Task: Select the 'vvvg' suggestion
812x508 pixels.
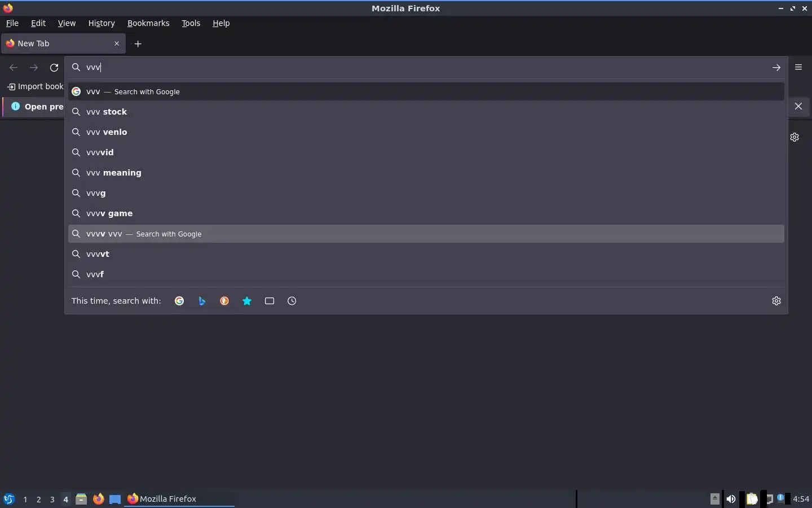Action: 426,193
